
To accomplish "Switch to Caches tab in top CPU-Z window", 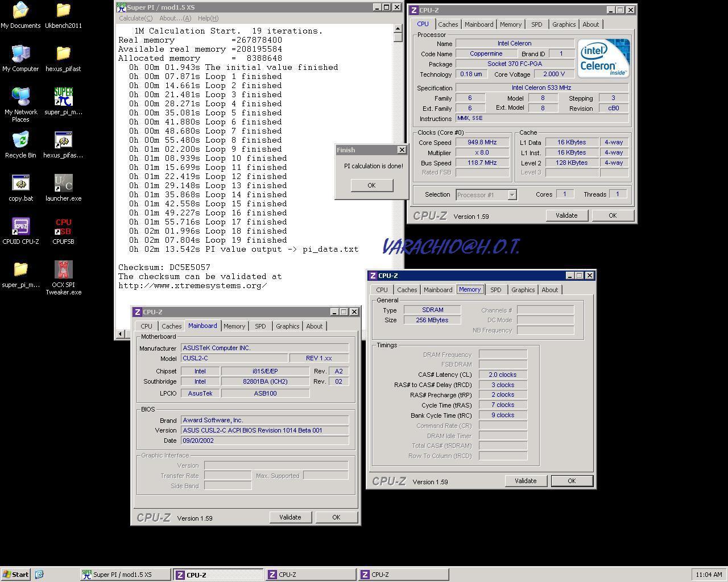I will coord(448,24).
